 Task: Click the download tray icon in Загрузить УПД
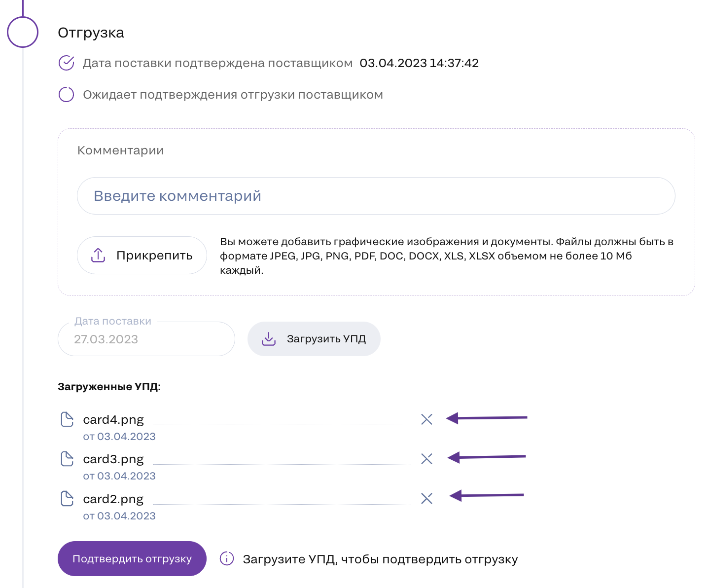[269, 339]
